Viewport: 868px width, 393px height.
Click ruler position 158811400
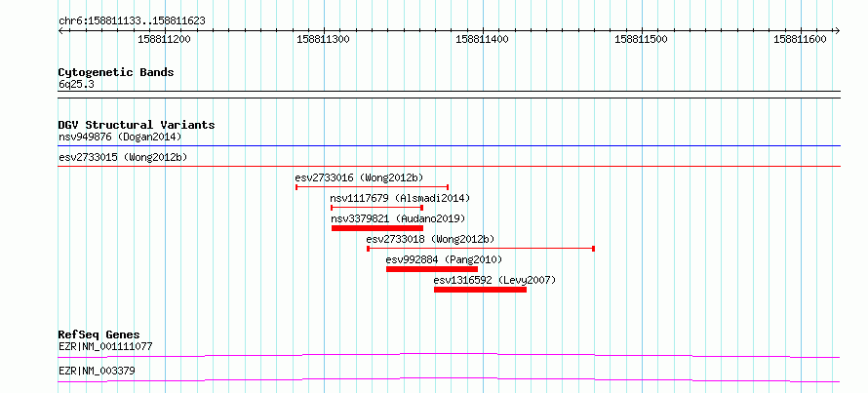482,39
